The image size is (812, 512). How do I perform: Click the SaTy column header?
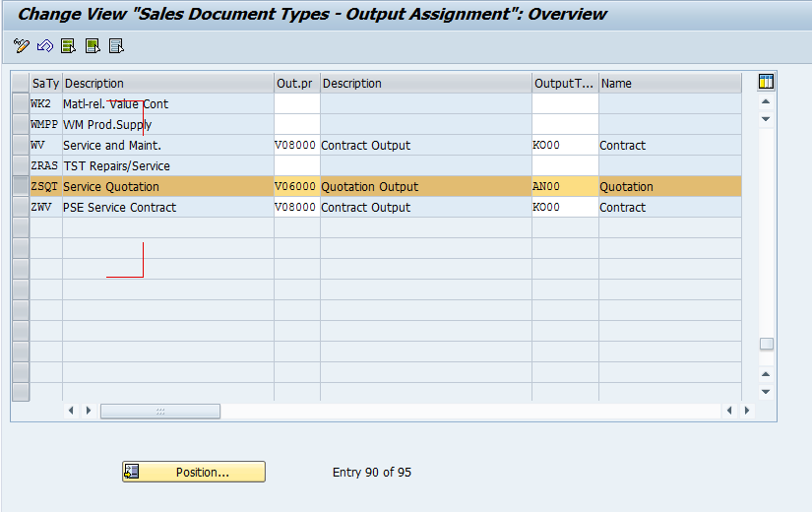pos(45,83)
